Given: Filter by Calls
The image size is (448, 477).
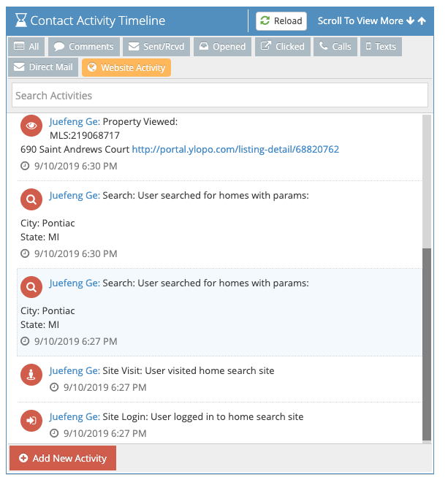Looking at the screenshot, I should (335, 47).
